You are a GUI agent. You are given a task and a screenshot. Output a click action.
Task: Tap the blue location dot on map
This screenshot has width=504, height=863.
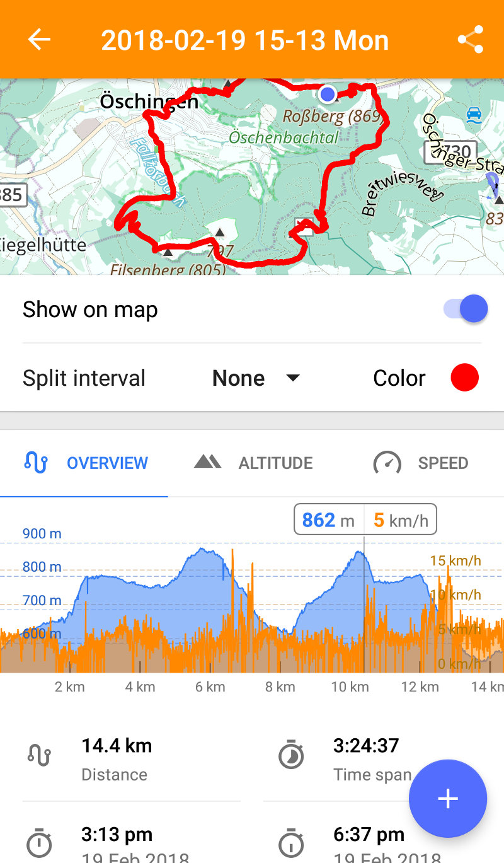click(327, 94)
